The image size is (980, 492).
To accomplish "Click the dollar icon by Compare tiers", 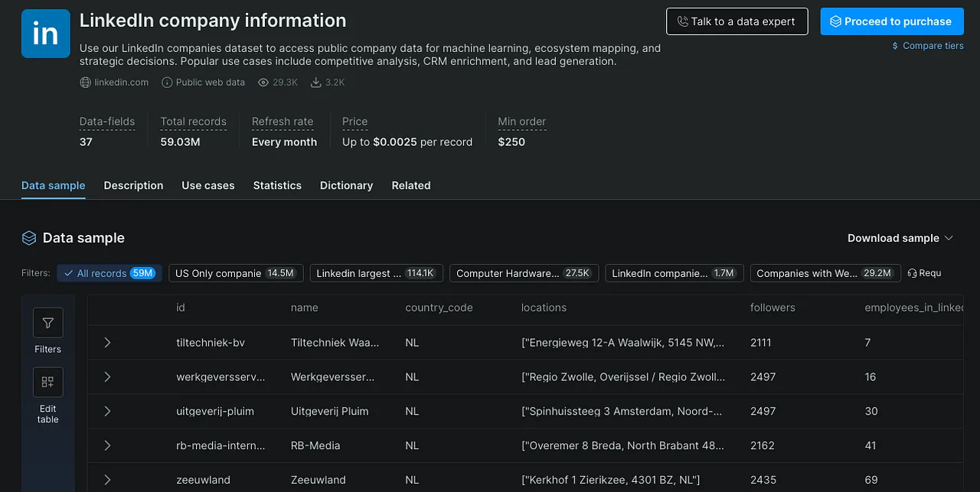I will click(x=895, y=46).
